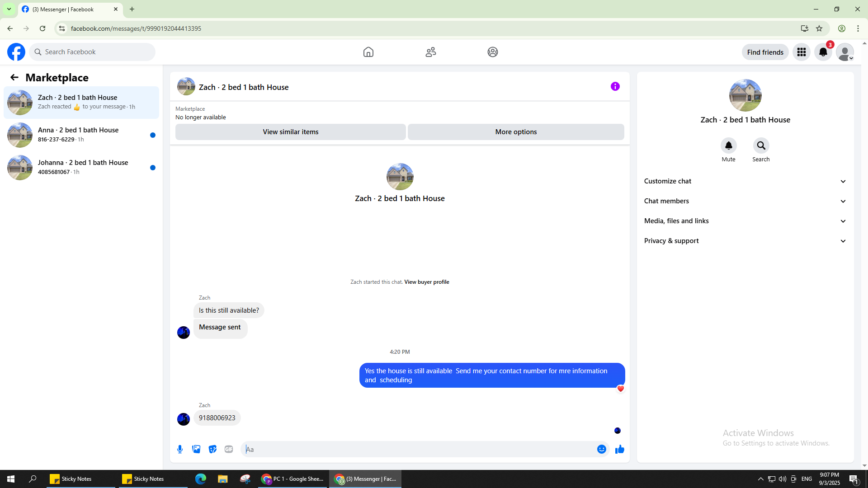
Task: Click View similar items button
Action: click(291, 132)
